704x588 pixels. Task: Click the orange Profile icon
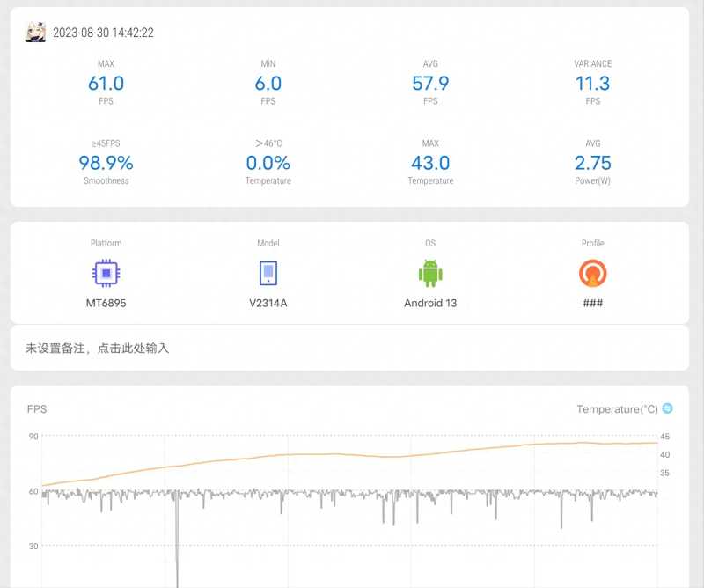coord(592,274)
